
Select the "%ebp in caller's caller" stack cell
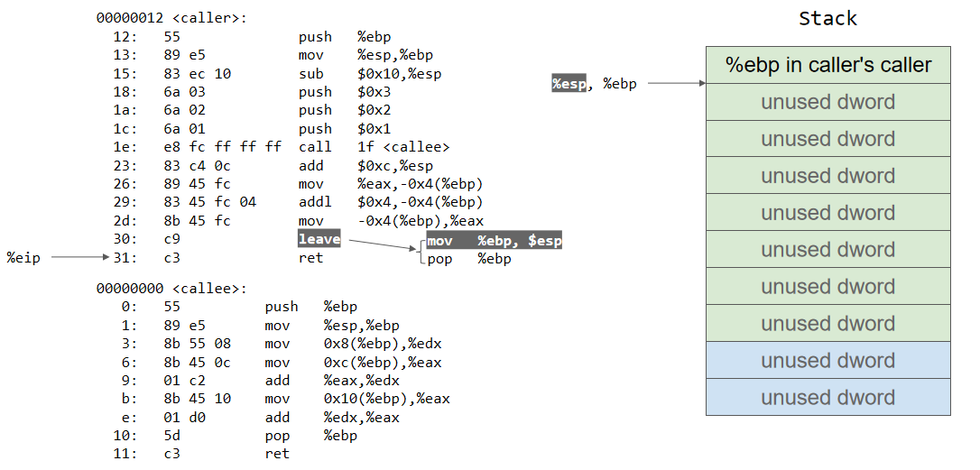point(827,65)
